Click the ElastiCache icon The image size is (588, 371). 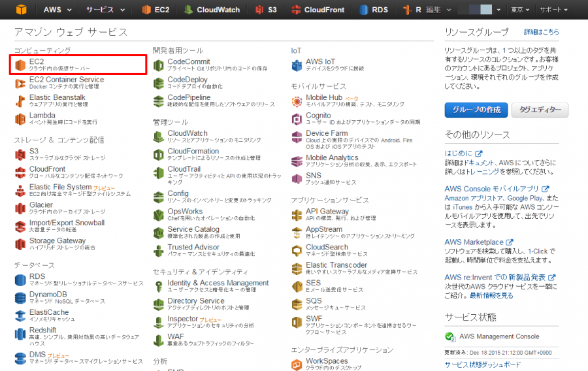(x=20, y=316)
